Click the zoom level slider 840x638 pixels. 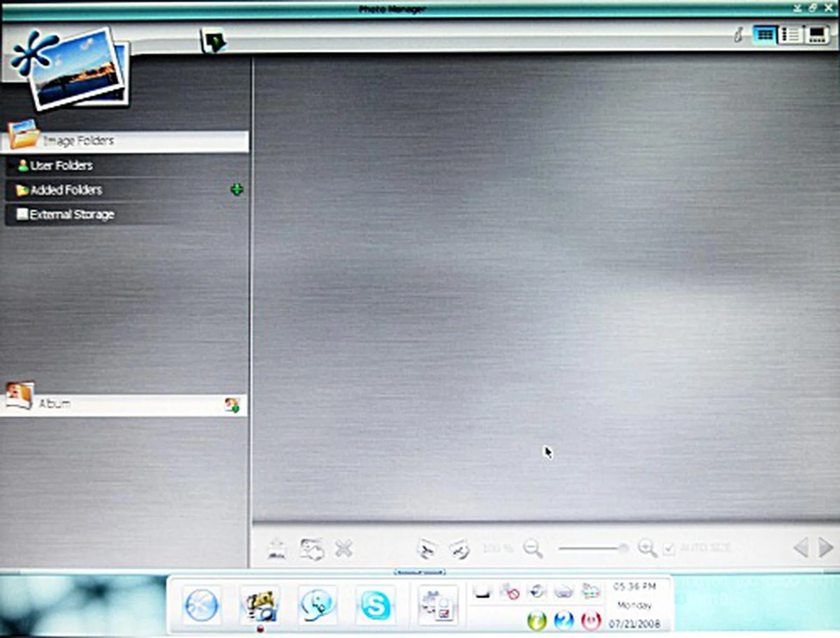(591, 547)
